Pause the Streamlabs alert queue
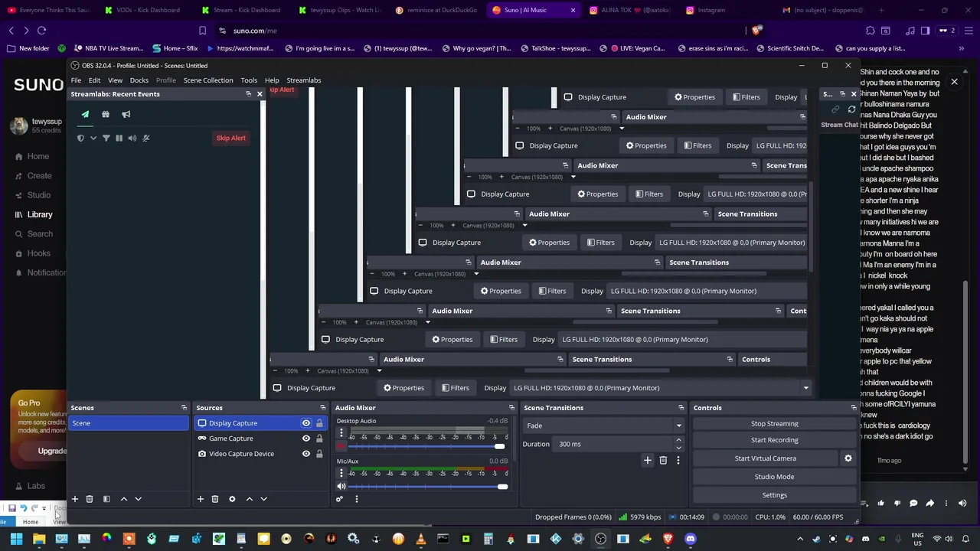Image resolution: width=980 pixels, height=551 pixels. point(119,139)
